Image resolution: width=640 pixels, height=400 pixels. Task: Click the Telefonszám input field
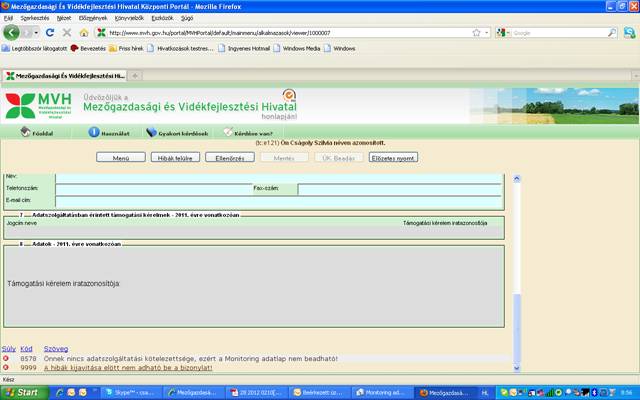[x=154, y=189]
